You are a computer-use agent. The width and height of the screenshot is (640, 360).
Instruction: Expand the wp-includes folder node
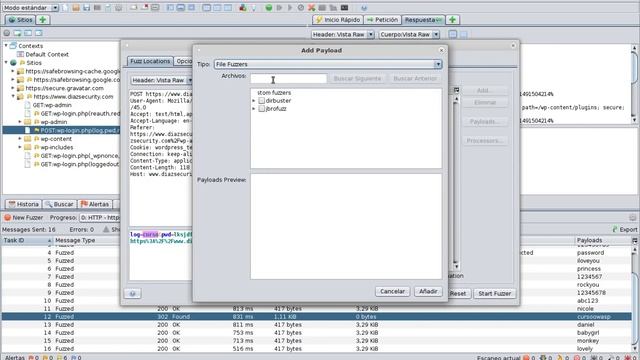(20, 147)
